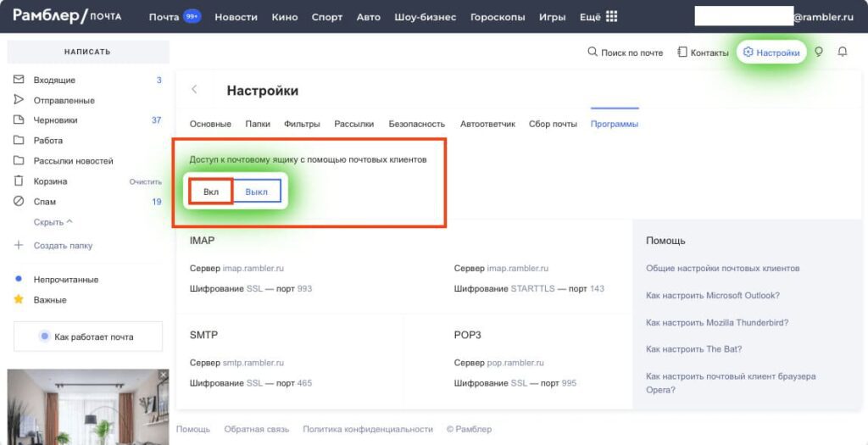Click the Inbox envelope icon
868x445 pixels.
click(19, 80)
